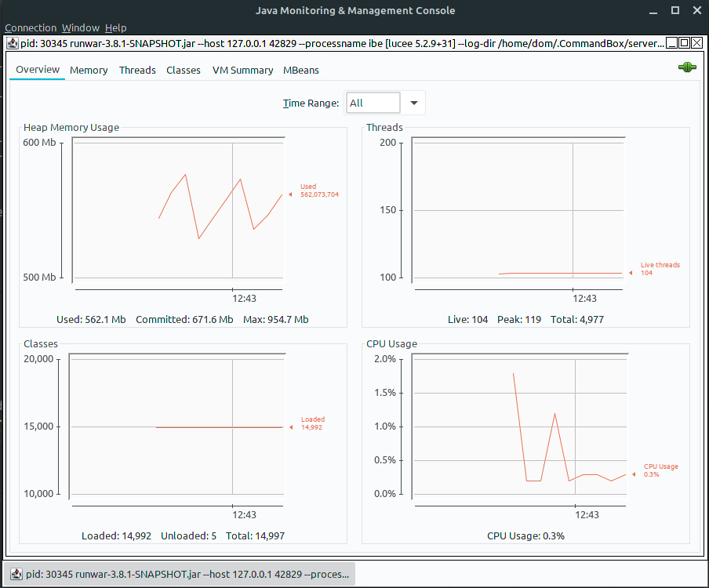709x588 pixels.
Task: Click 'Peak: 119' thread summary text
Action: (x=519, y=320)
